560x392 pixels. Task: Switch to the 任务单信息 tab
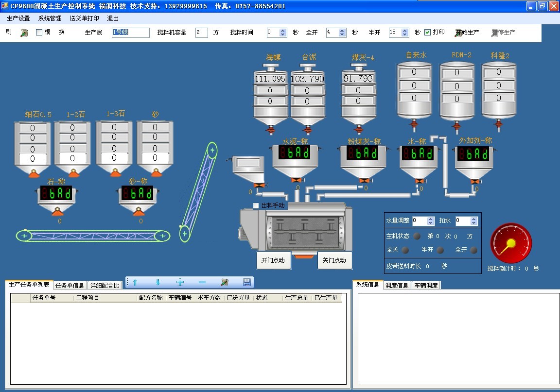point(70,285)
